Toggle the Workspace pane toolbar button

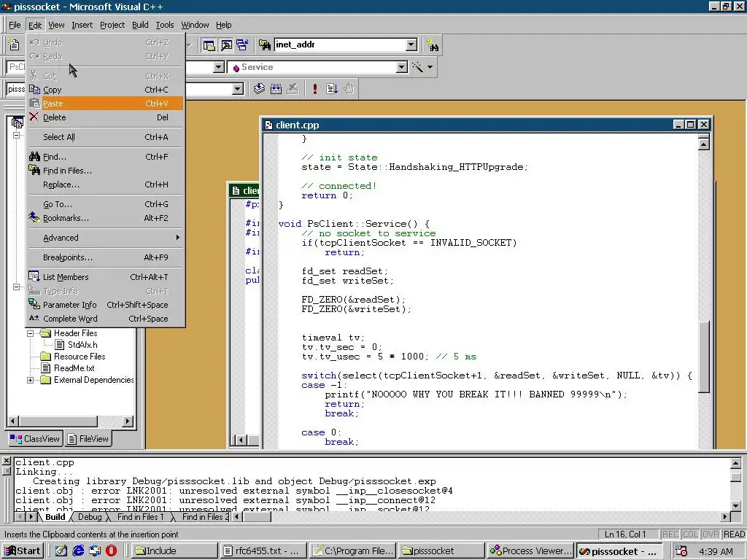pyautogui.click(x=209, y=45)
